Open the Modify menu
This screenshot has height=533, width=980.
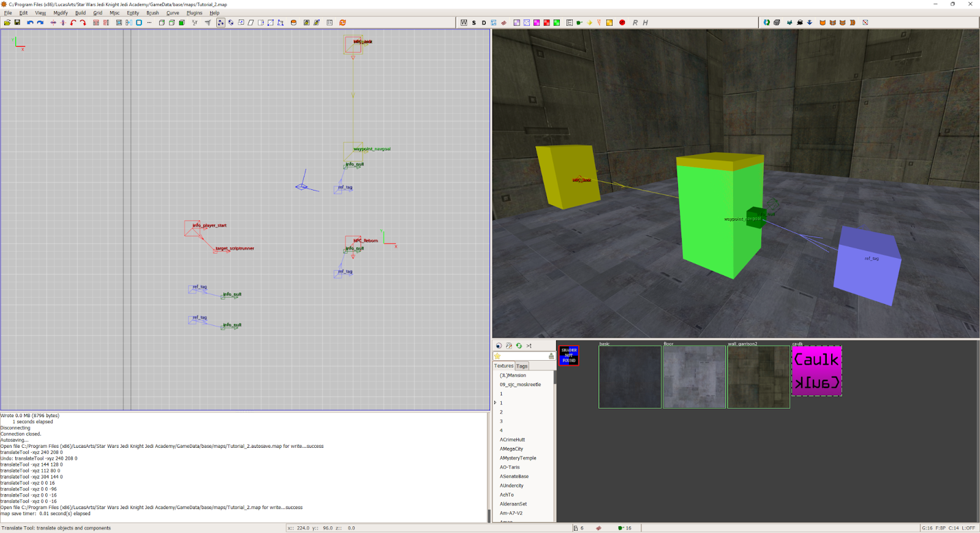click(61, 13)
